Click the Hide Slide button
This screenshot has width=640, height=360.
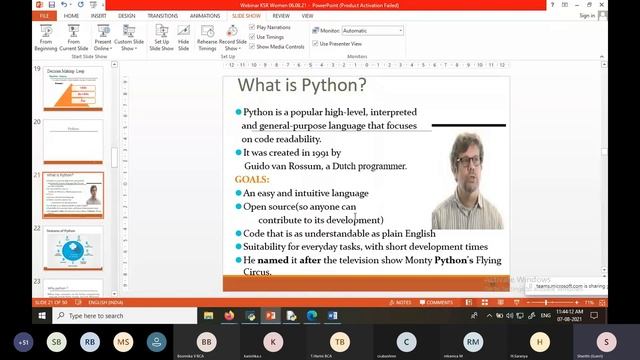pos(184,38)
